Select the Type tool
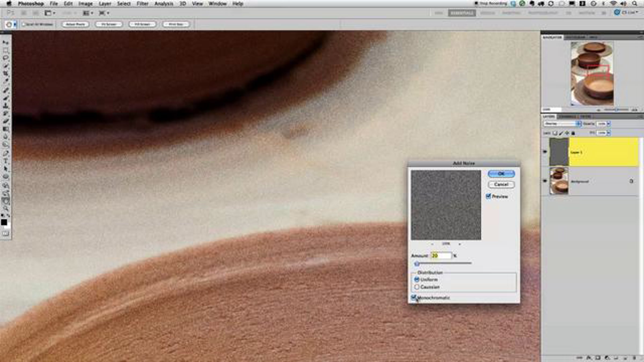The width and height of the screenshot is (644, 362). point(6,161)
